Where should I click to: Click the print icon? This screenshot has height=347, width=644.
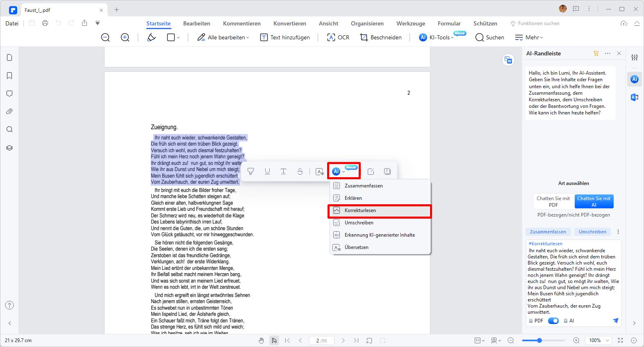(x=45, y=23)
